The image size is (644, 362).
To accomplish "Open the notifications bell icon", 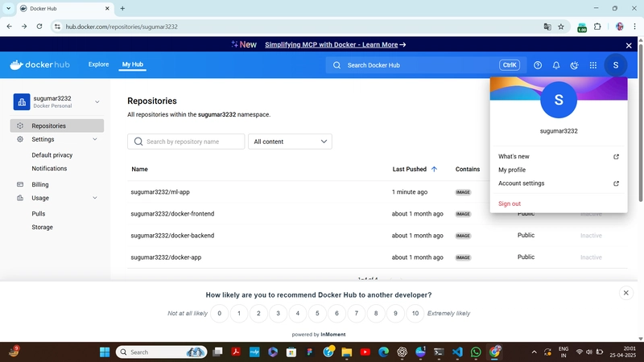I will [x=556, y=65].
